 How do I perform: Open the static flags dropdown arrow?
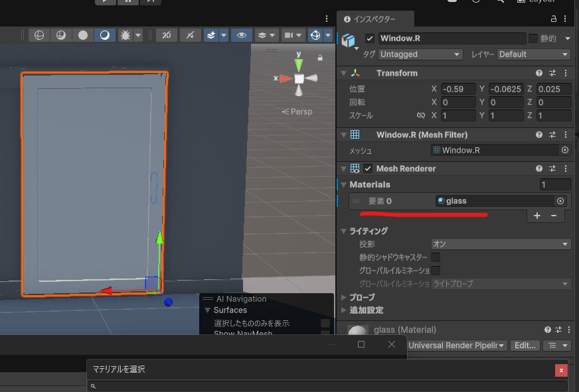tap(567, 38)
